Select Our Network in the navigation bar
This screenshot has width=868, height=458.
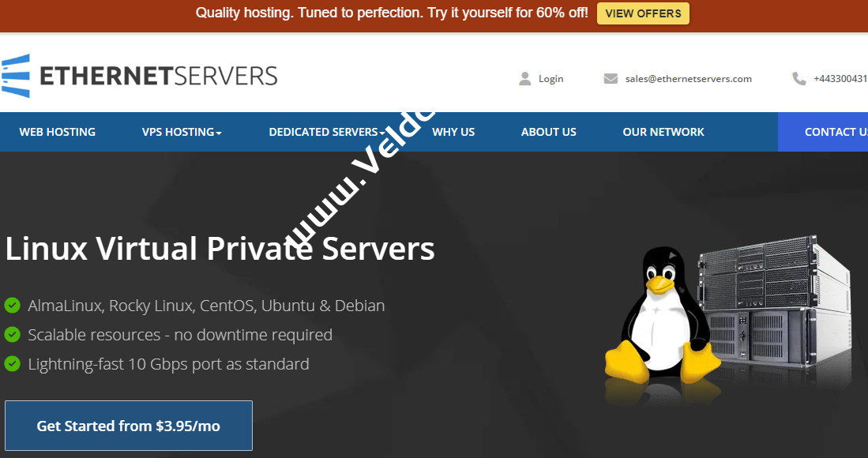click(x=663, y=132)
